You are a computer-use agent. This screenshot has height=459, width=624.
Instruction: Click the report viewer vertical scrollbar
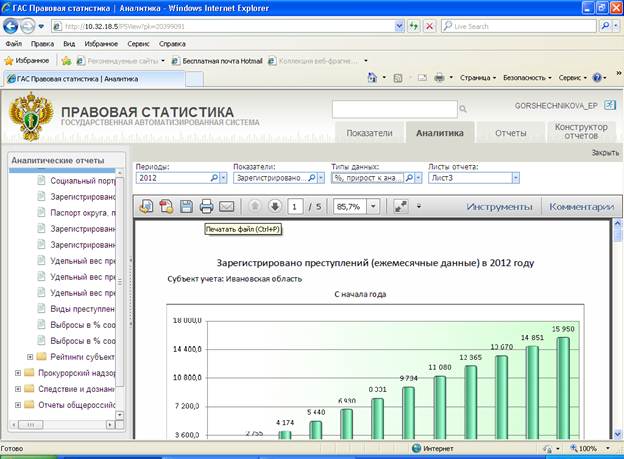(618, 329)
